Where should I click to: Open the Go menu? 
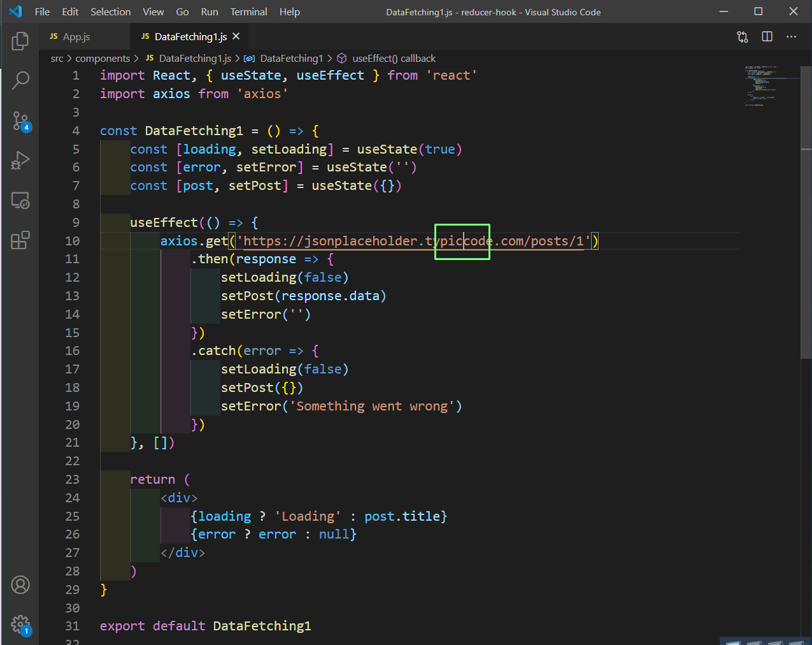coord(183,11)
